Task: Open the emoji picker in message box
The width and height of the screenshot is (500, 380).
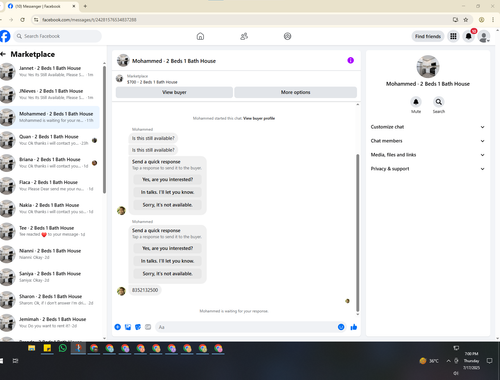Action: coord(341,327)
